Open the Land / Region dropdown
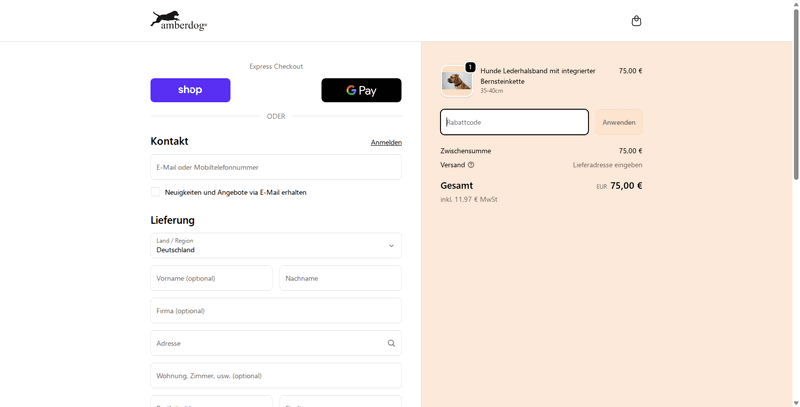The height and width of the screenshot is (407, 800). [x=276, y=245]
